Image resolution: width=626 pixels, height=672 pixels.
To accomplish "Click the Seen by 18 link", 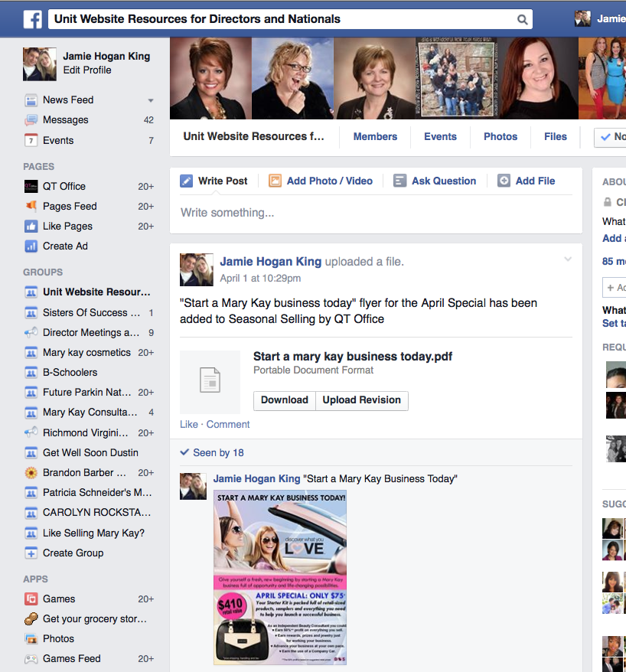I will (218, 452).
